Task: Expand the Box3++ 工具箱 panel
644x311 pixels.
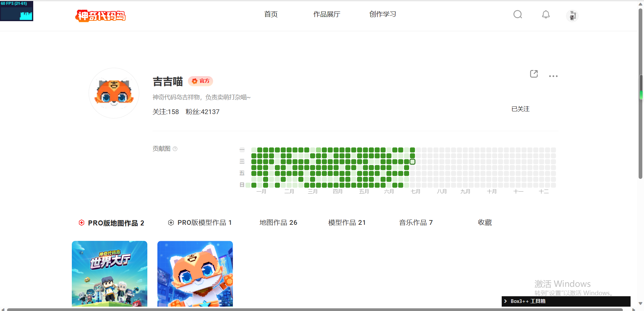Action: [x=566, y=301]
